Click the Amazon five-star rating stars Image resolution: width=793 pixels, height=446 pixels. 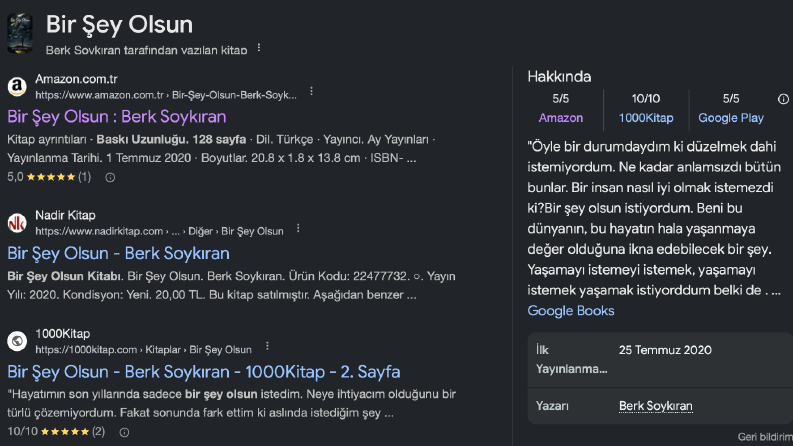click(x=51, y=177)
